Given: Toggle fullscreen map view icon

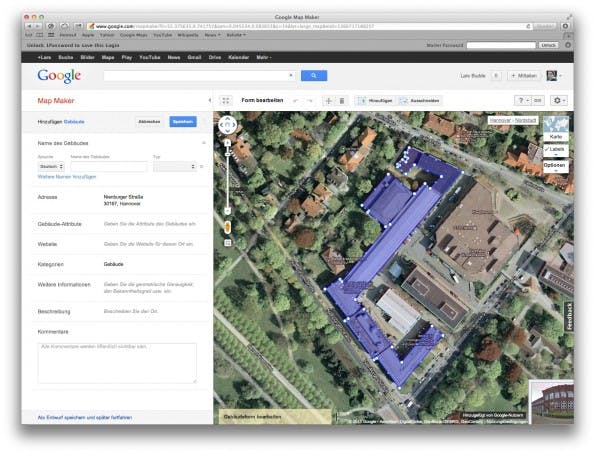Looking at the screenshot, I should click(x=226, y=101).
